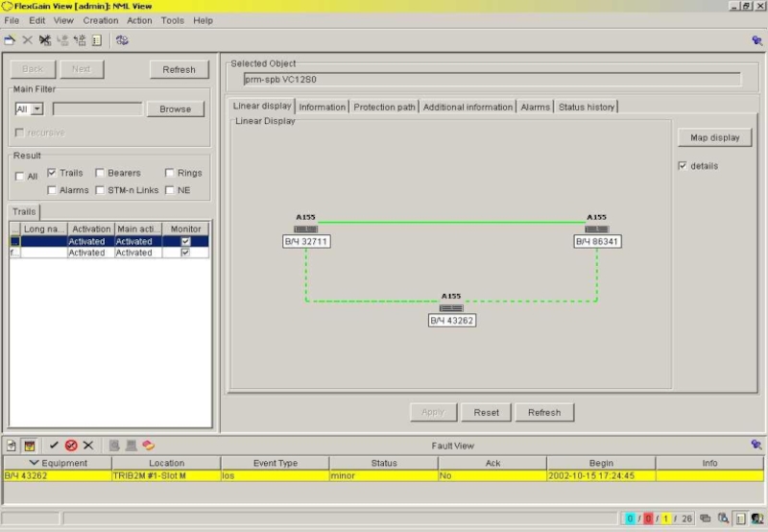Toggle the details checkbox under Map display
The width and height of the screenshot is (768, 532).
[683, 166]
